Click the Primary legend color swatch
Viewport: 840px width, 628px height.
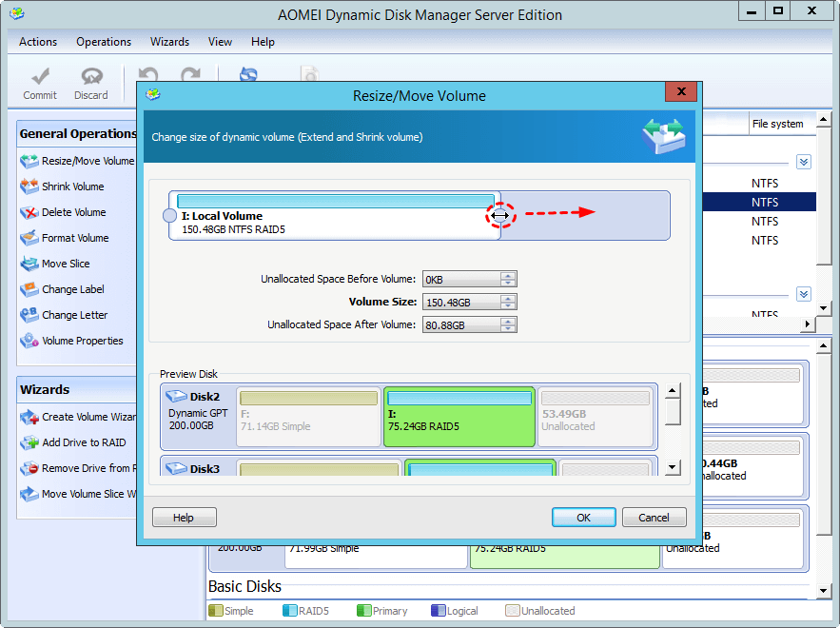pyautogui.click(x=363, y=611)
